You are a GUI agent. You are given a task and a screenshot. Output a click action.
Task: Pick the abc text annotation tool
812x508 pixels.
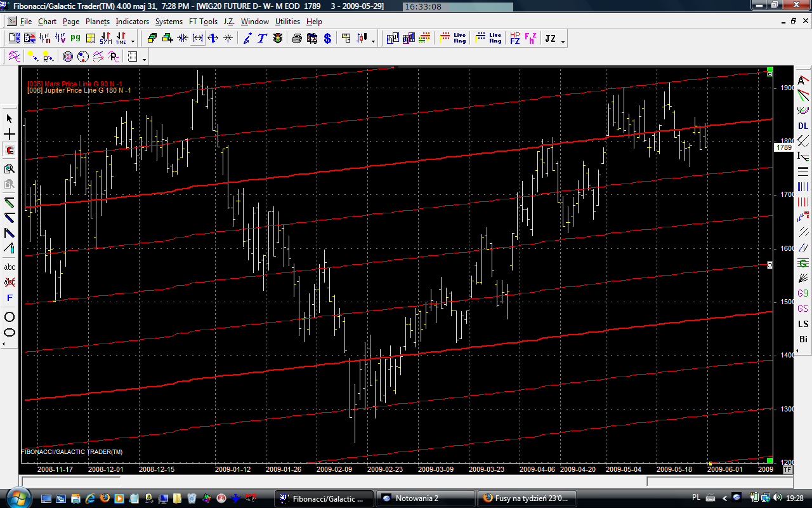click(x=10, y=267)
